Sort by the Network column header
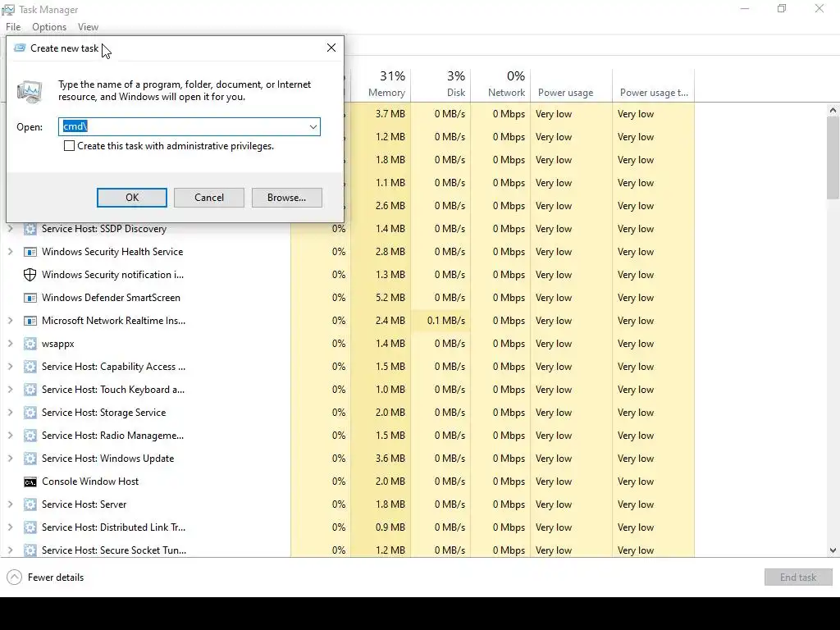The width and height of the screenshot is (840, 630). click(x=500, y=84)
